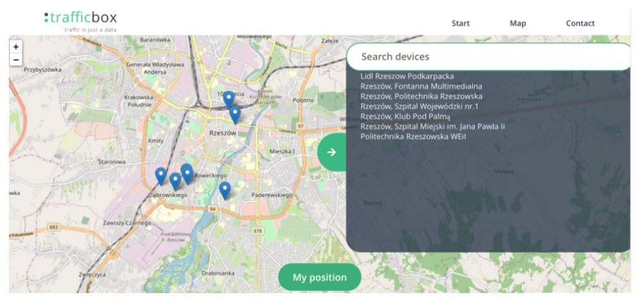Image resolution: width=644 pixels, height=304 pixels.
Task: Select the map pin near 1000-lecia
Action: click(229, 100)
